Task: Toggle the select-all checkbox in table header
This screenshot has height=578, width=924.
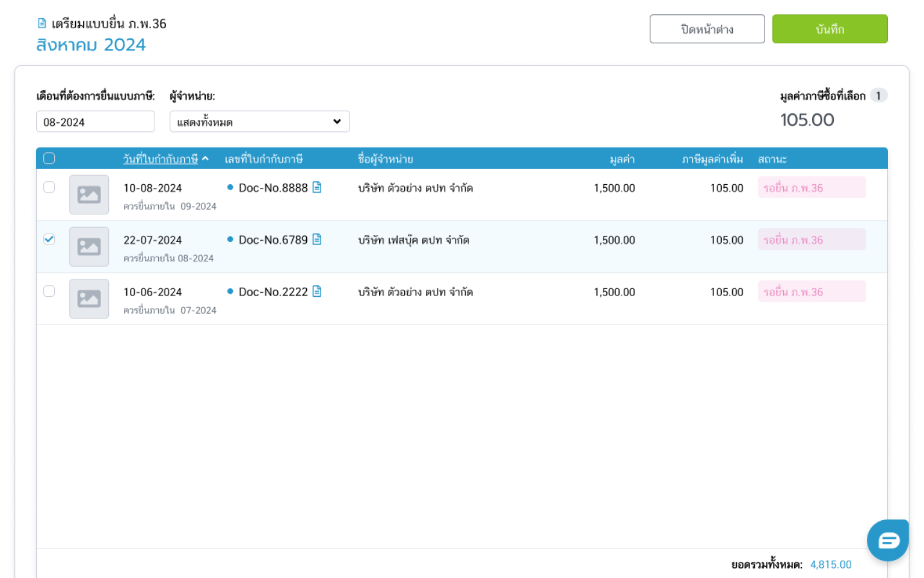Action: [x=49, y=158]
